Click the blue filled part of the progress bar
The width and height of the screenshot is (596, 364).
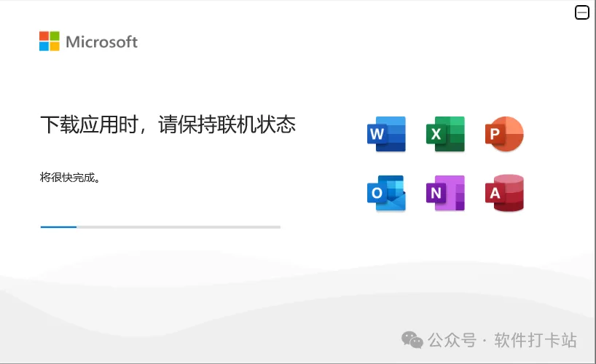click(58, 227)
